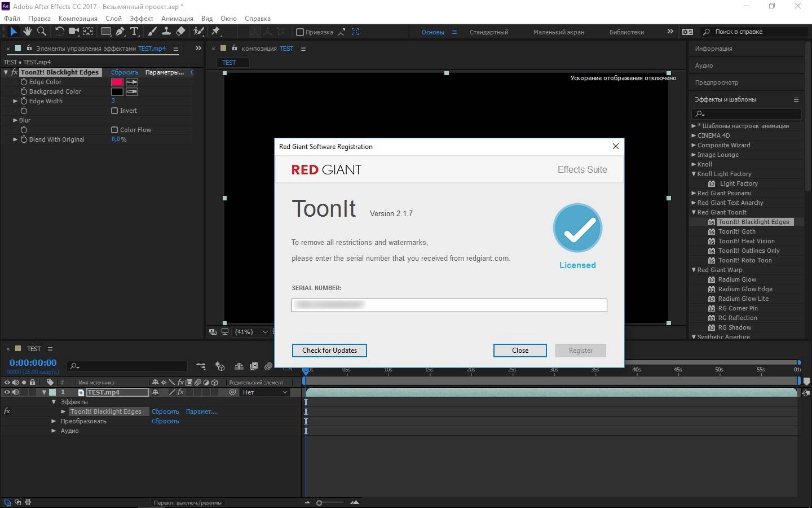Select the Pen tool
This screenshot has width=812, height=508.
120,32
